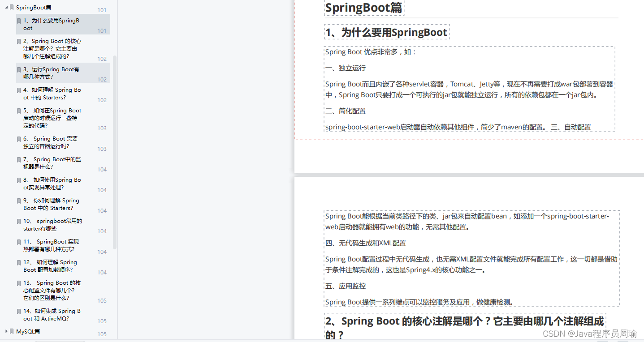Click bookmark icon beside Spring Boot 的核心注解
Viewport: 644px width, 342px height.
pyautogui.click(x=19, y=42)
